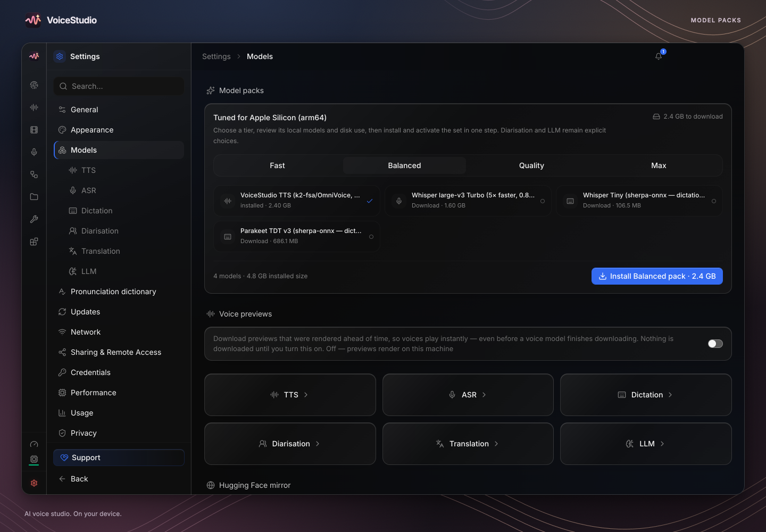Open the ASR card with chevron
This screenshot has width=766, height=532.
[x=468, y=395]
